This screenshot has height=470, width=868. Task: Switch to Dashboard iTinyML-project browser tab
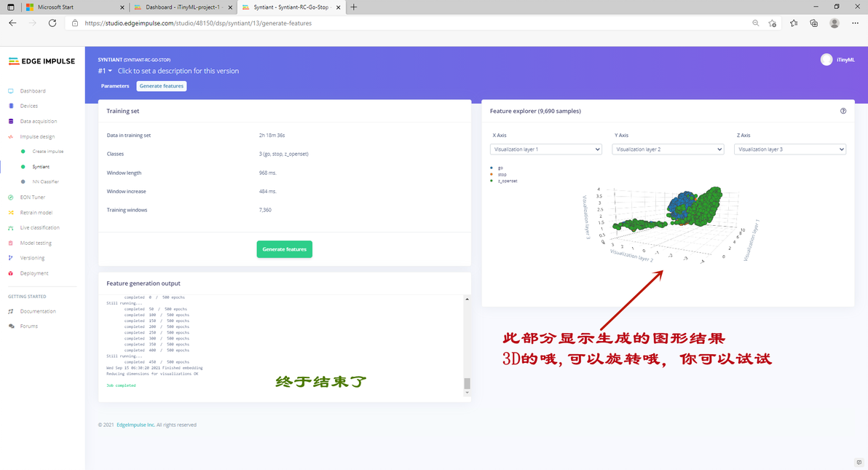coord(183,7)
